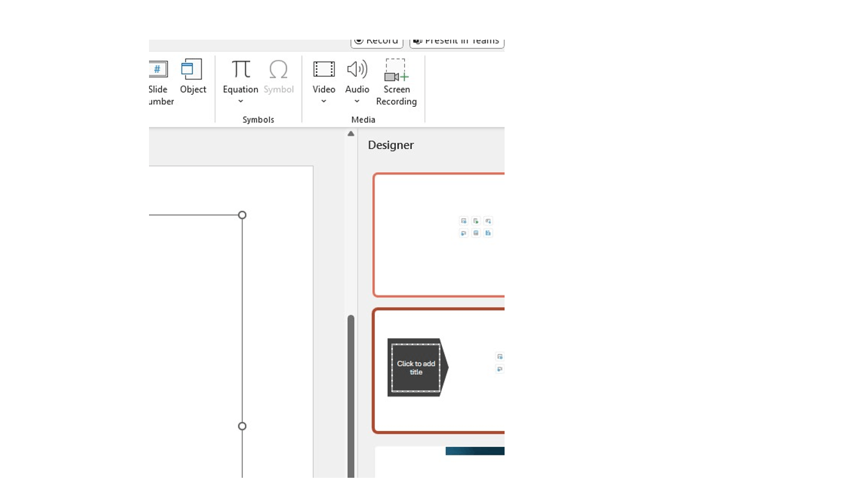Open the Equation dropdown arrow
848x504 pixels.
[x=240, y=102]
